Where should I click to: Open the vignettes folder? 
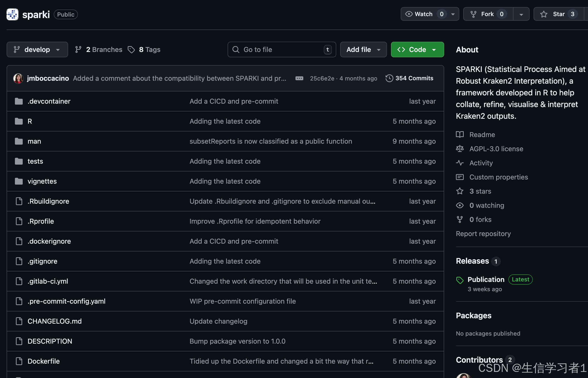click(x=42, y=181)
